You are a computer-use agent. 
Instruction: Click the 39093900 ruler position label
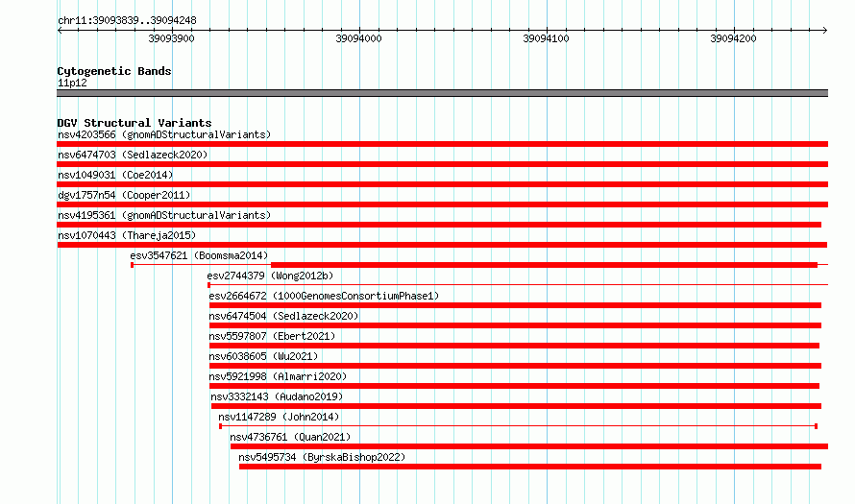(171, 38)
